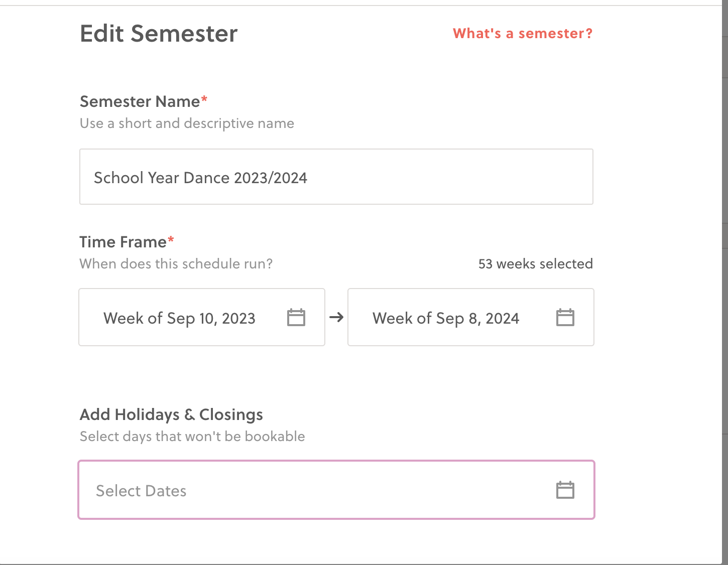Click the Edit Semester heading
728x565 pixels.
pos(159,34)
